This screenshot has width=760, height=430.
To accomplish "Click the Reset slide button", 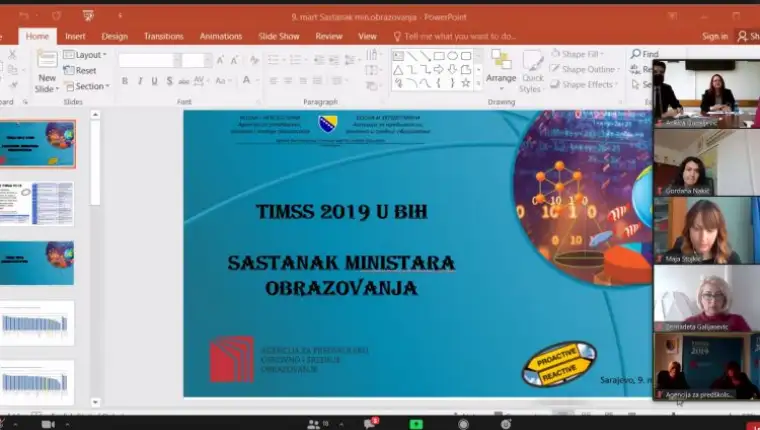I will tap(80, 70).
